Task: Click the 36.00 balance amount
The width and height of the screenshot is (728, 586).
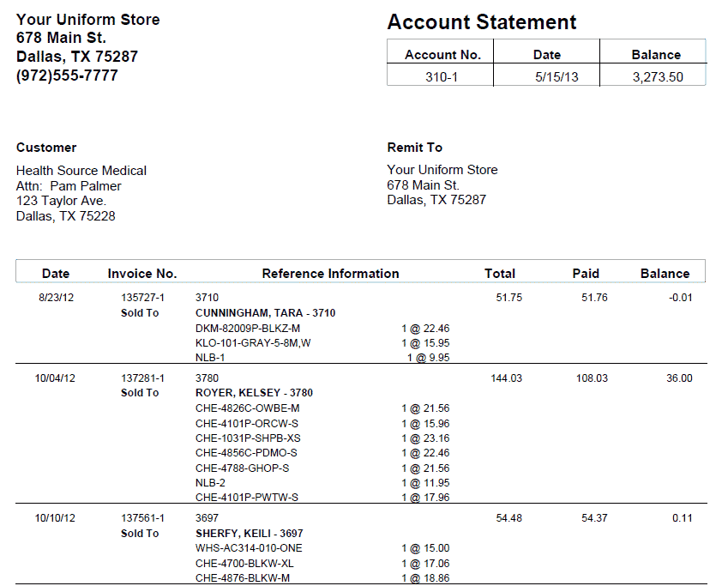Action: [x=678, y=378]
